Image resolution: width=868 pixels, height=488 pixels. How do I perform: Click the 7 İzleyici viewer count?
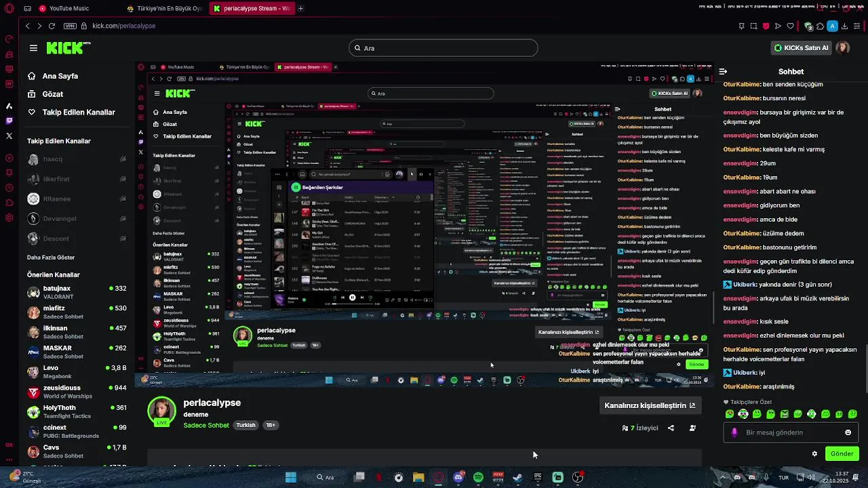pyautogui.click(x=640, y=428)
